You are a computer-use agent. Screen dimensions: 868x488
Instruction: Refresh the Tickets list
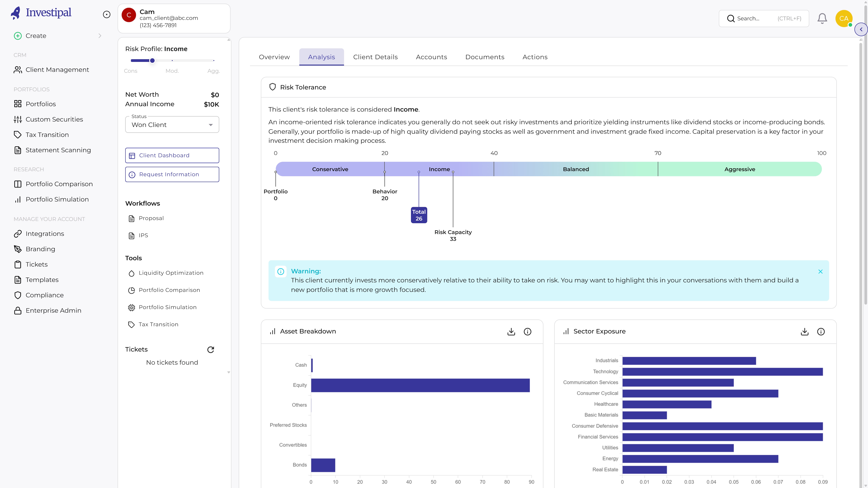(211, 350)
